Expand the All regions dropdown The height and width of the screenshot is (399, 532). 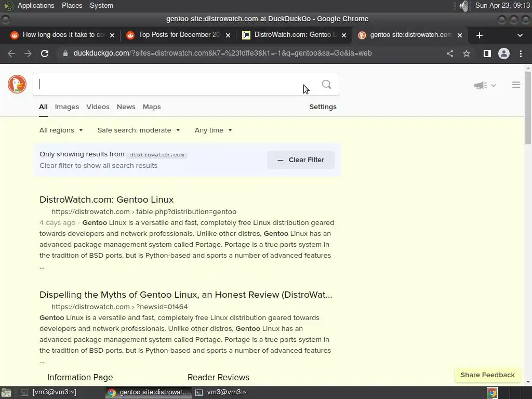click(x=61, y=130)
